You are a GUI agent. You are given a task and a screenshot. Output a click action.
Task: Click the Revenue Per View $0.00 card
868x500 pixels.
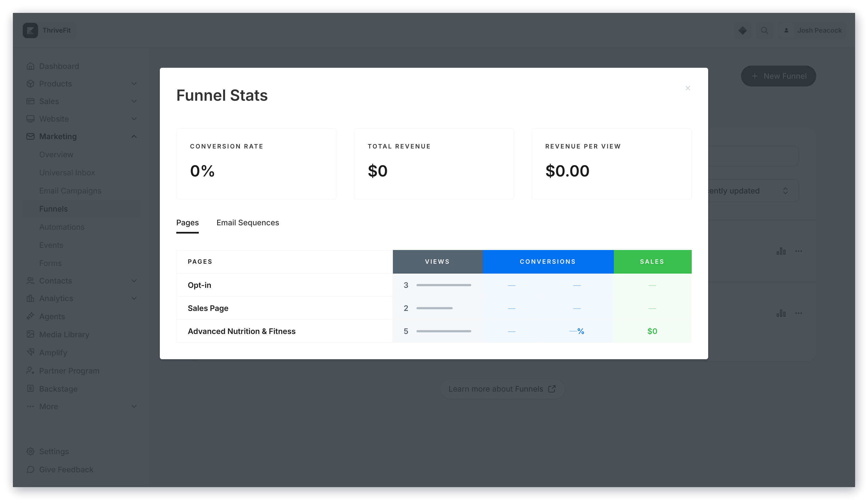(x=611, y=164)
